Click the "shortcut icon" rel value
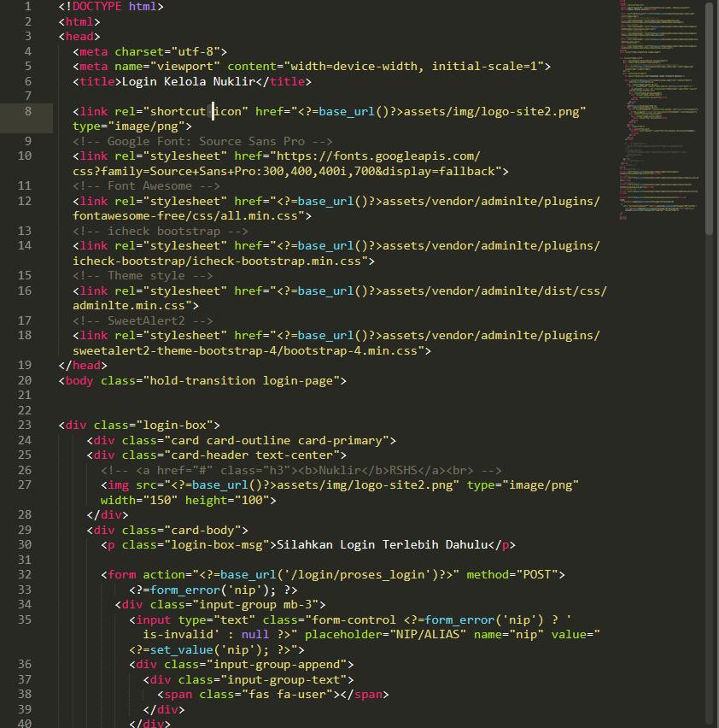 196,111
